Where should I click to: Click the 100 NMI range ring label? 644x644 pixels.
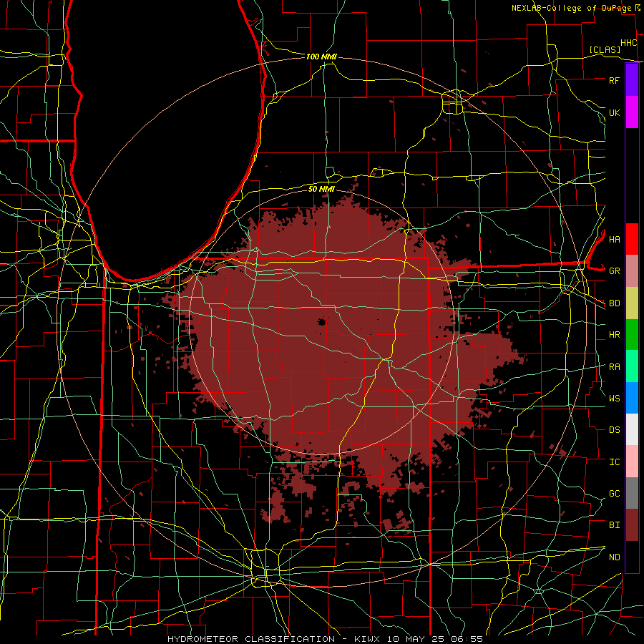(321, 57)
